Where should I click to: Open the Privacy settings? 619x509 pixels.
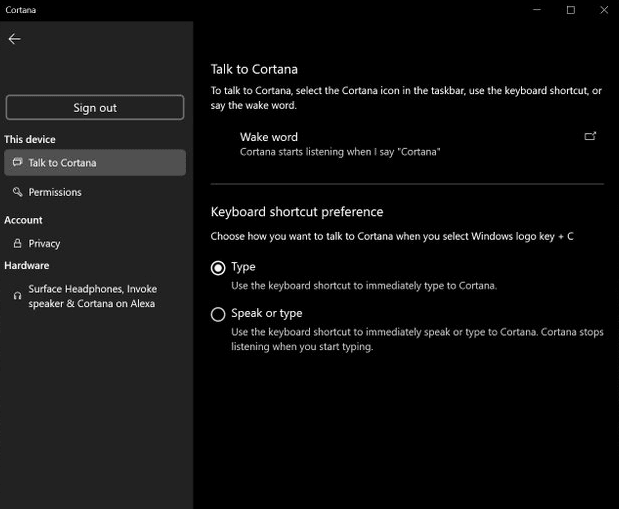tap(95, 244)
